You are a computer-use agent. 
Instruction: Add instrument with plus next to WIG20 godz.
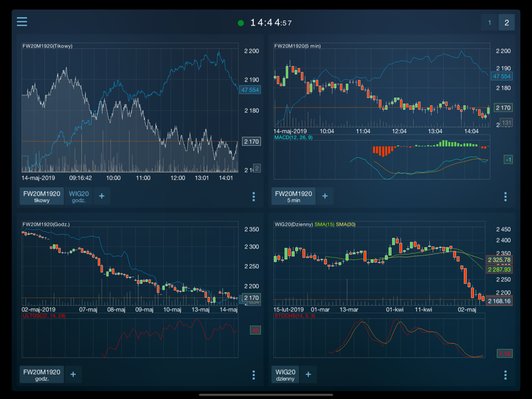[x=102, y=196]
